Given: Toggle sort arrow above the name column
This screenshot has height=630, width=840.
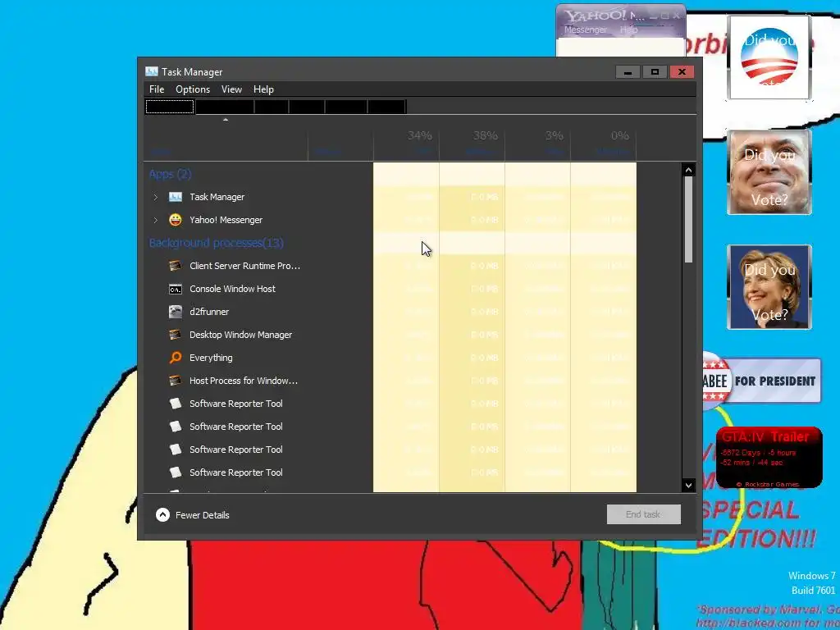Looking at the screenshot, I should point(226,120).
